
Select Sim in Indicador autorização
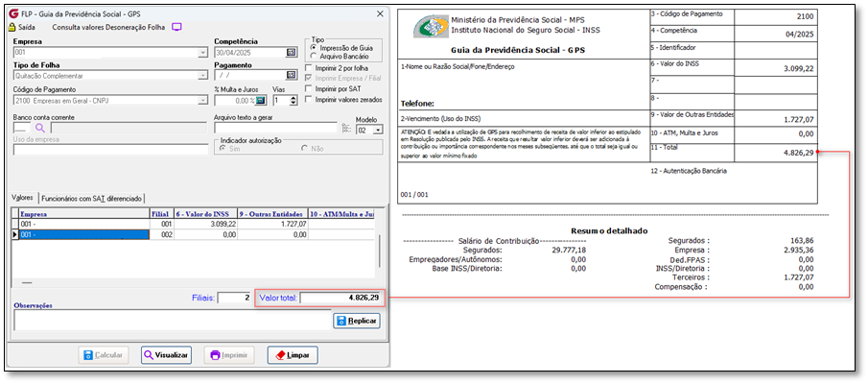[223, 149]
